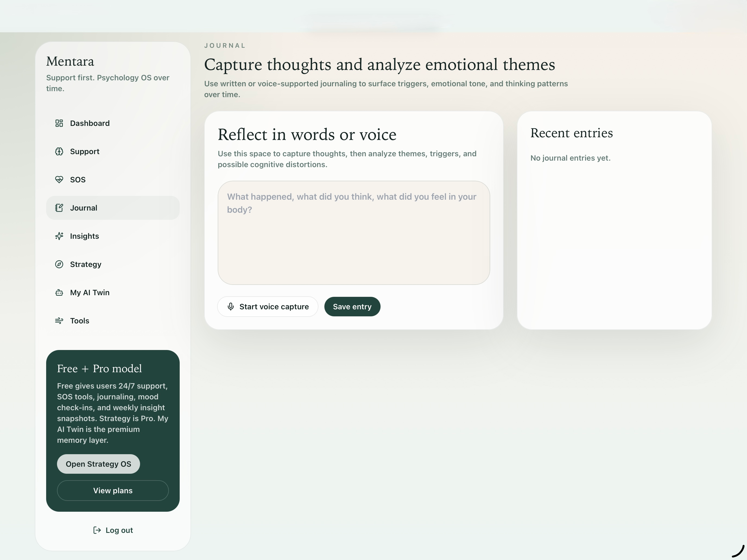Click the SOS heart pulse icon

point(59,180)
